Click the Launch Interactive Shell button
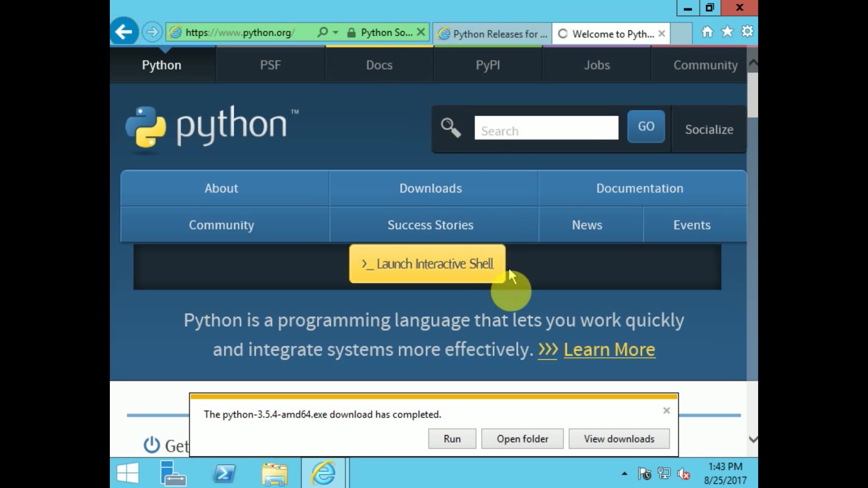Viewport: 868px width, 488px height. click(427, 264)
